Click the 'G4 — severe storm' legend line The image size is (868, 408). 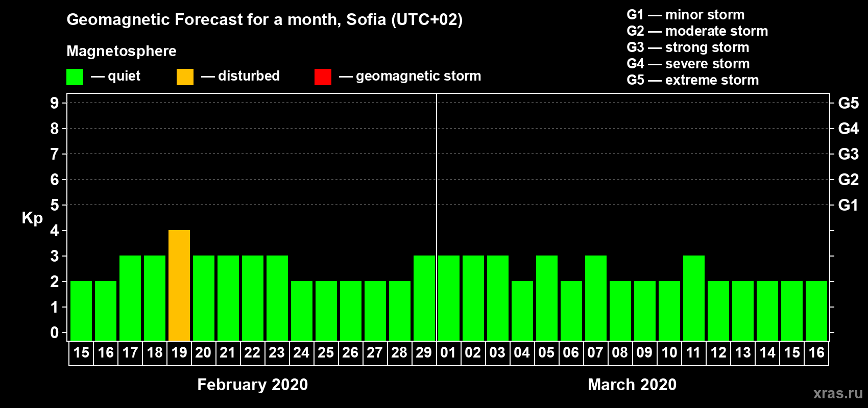tap(688, 64)
